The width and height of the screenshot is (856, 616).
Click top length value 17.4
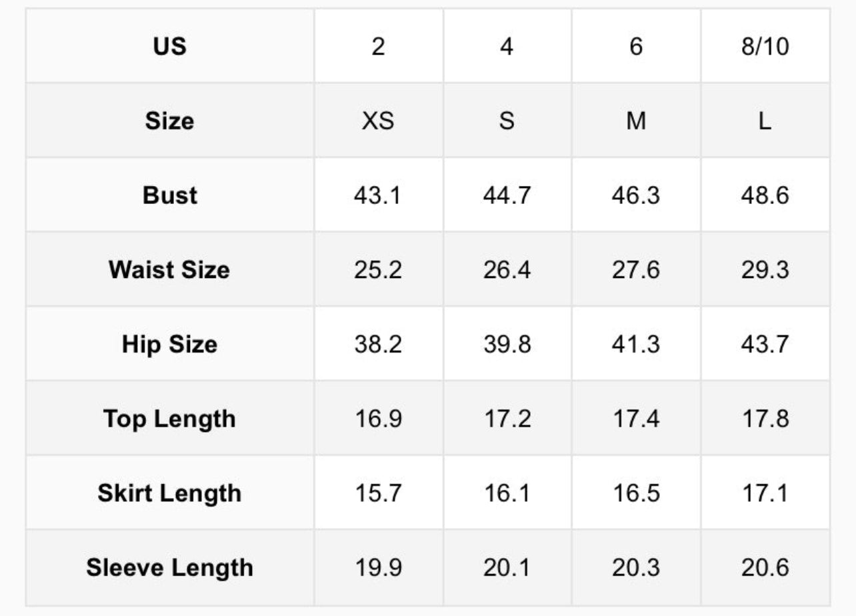click(x=636, y=419)
